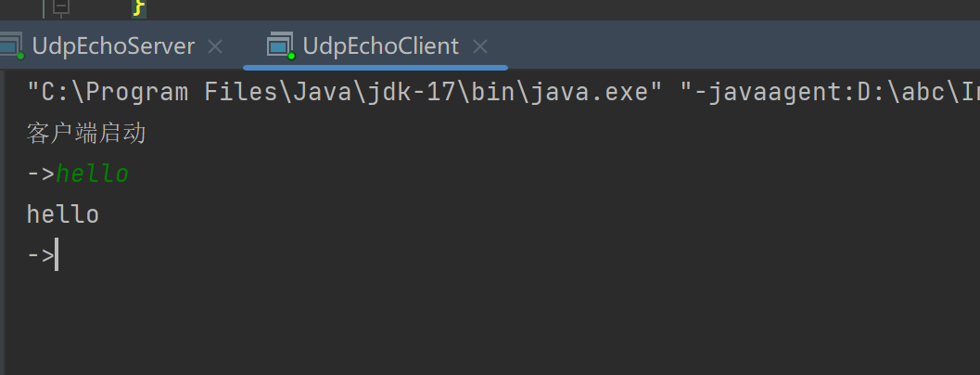This screenshot has height=375, width=980.
Task: Click the green hello input text
Action: click(x=93, y=175)
